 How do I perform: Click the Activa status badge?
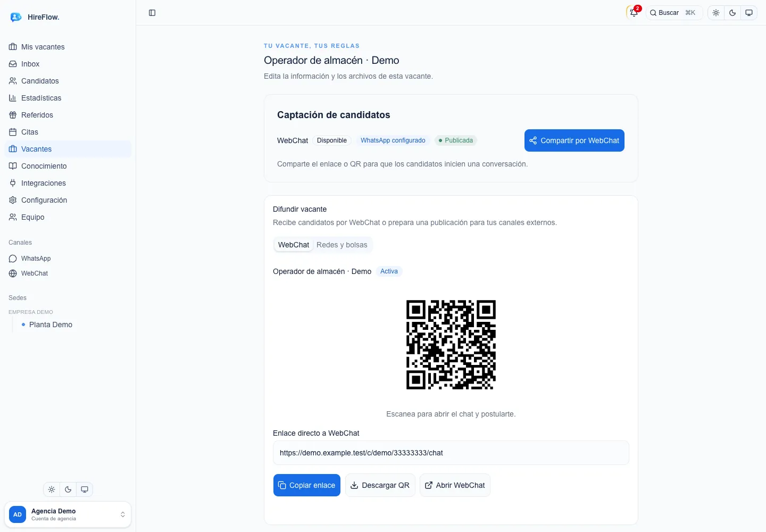[x=389, y=271]
